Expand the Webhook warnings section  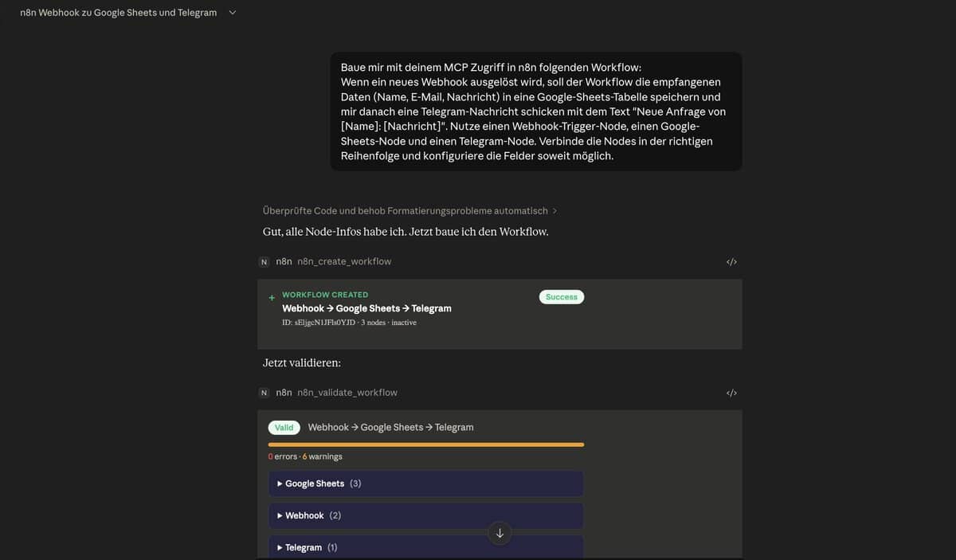click(x=425, y=515)
